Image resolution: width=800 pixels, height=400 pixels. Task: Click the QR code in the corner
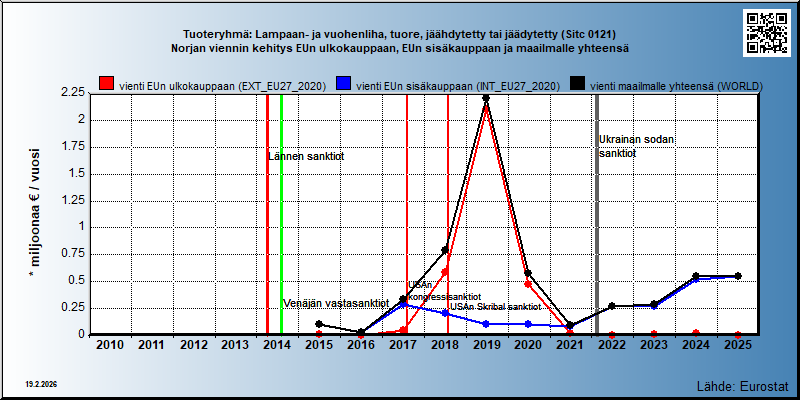pos(766,33)
